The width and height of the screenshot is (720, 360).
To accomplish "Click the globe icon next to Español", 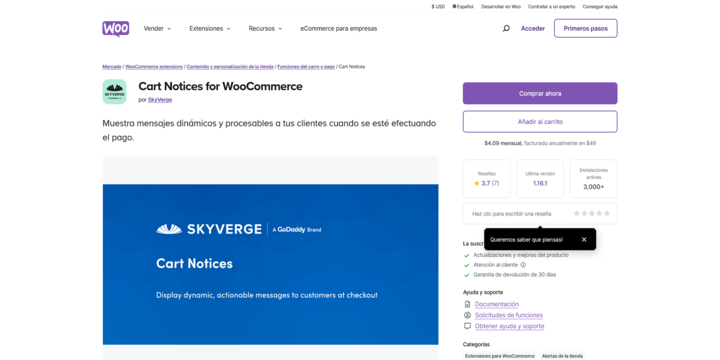I will 454,7.
